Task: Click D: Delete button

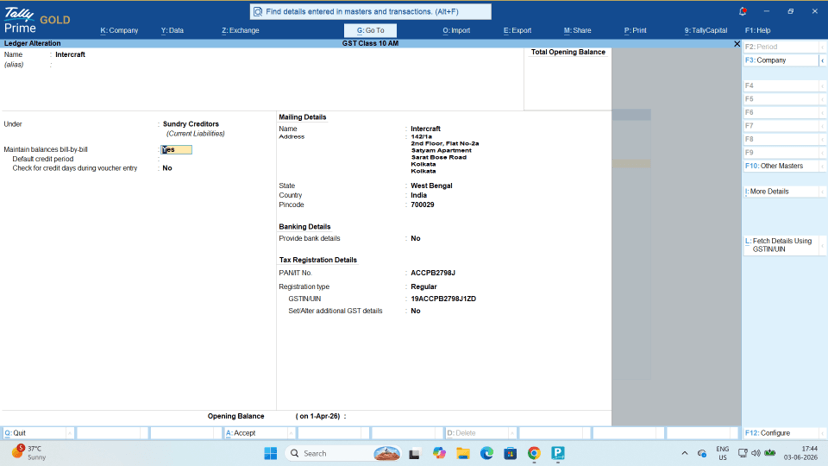Action: (477, 433)
